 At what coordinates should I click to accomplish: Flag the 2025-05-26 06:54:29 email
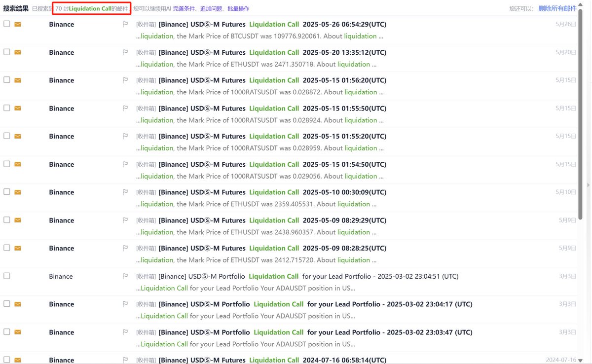coord(125,25)
